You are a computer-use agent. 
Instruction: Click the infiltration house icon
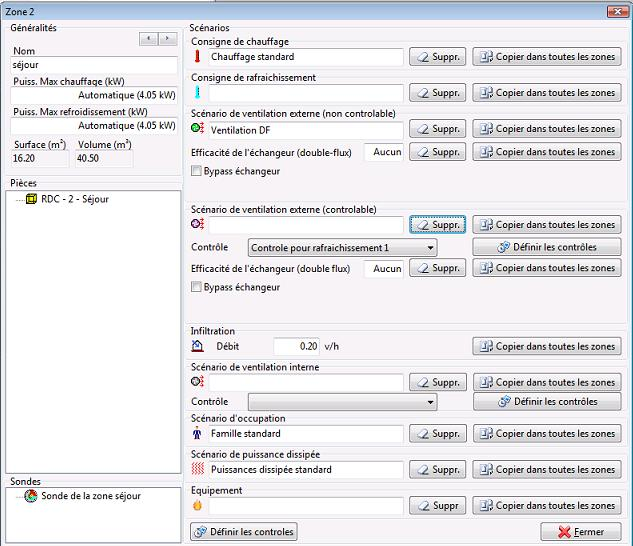197,346
